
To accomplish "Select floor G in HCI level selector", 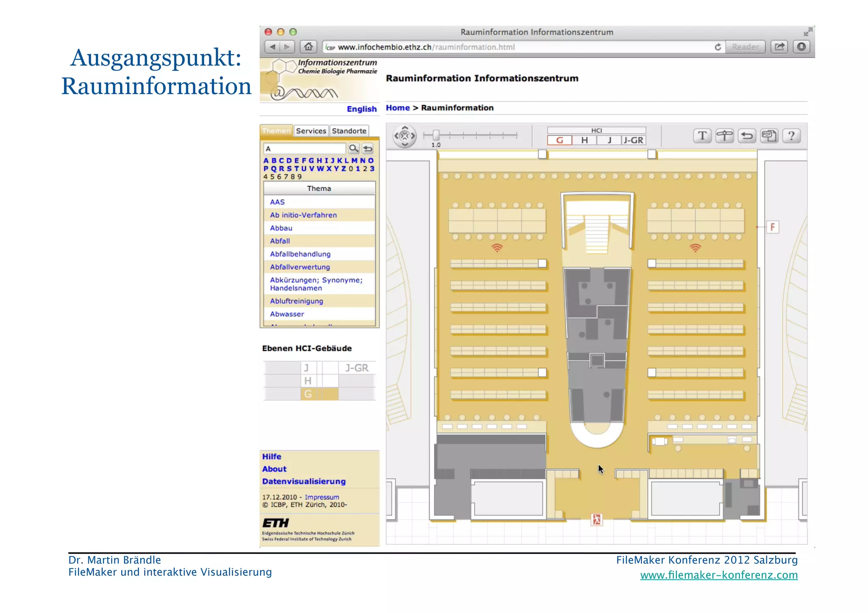I will coord(559,140).
